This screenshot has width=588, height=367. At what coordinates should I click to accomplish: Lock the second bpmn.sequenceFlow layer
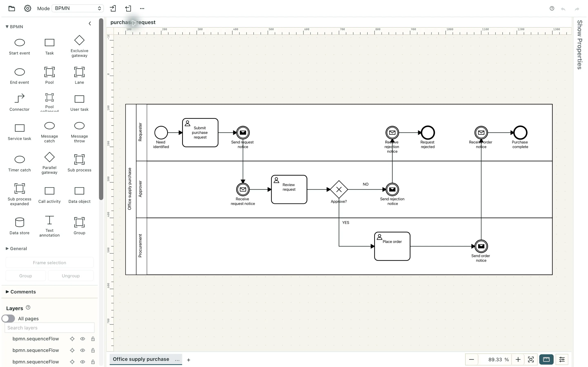pos(93,350)
